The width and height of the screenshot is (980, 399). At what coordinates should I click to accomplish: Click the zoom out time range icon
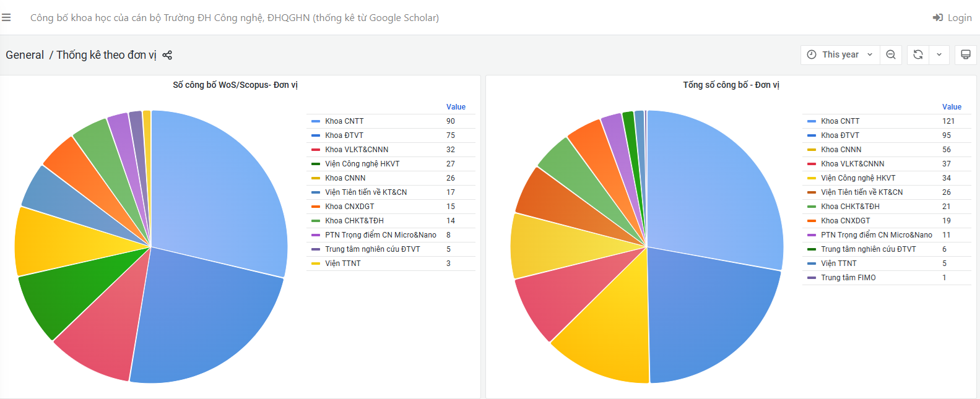pos(890,54)
